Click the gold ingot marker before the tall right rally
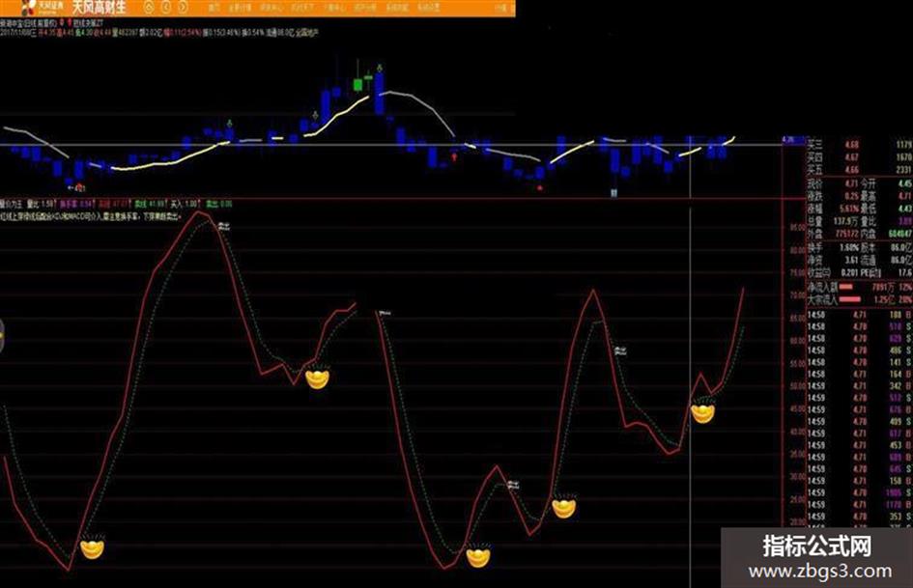 (x=563, y=507)
